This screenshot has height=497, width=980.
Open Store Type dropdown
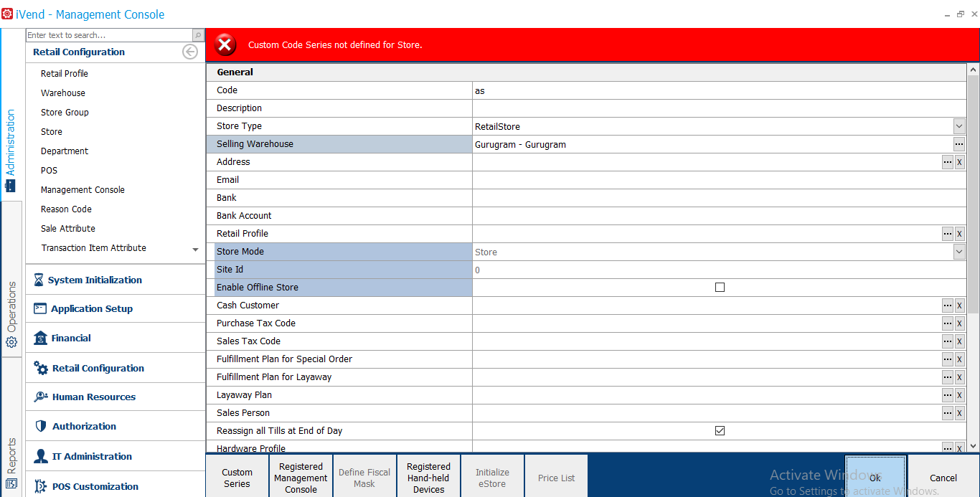click(959, 126)
